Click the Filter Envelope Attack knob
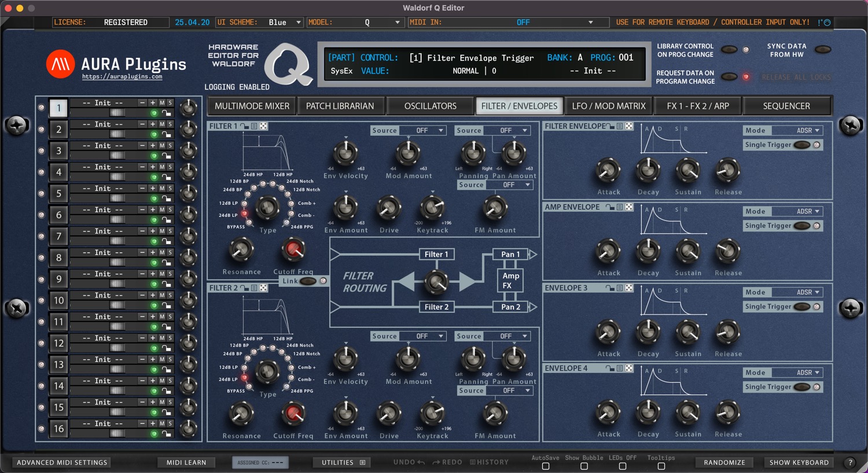The image size is (868, 473). 608,170
